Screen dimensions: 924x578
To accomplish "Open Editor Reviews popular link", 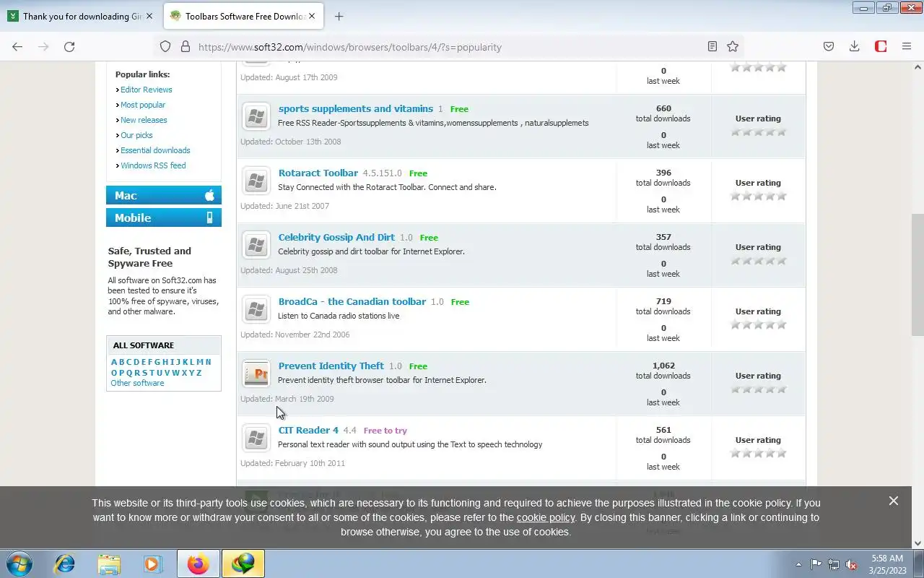I will (147, 90).
